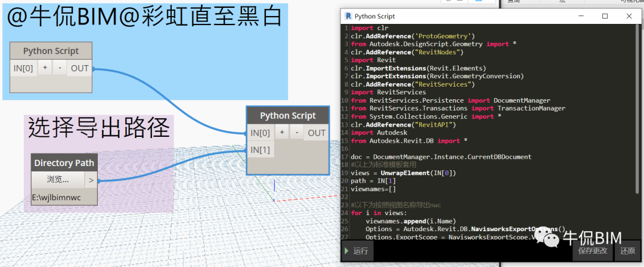
Task: Click the 'path = IN[1]' line
Action: [373, 181]
